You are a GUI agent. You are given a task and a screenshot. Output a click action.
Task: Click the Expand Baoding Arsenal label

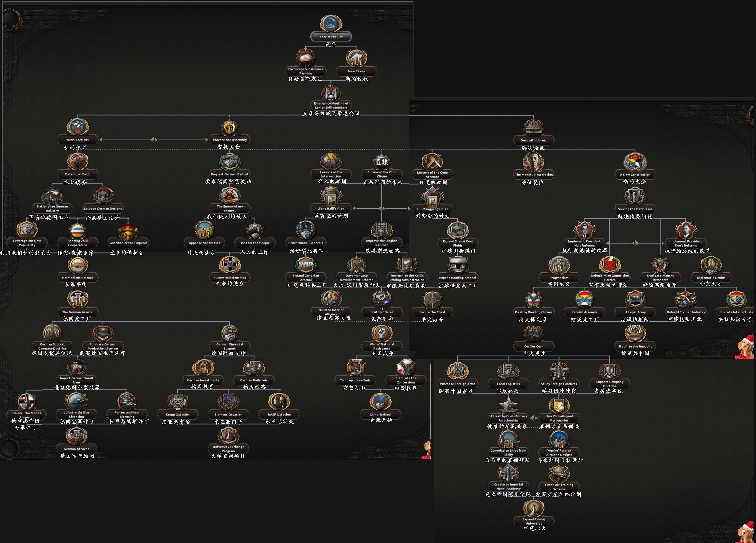[458, 277]
